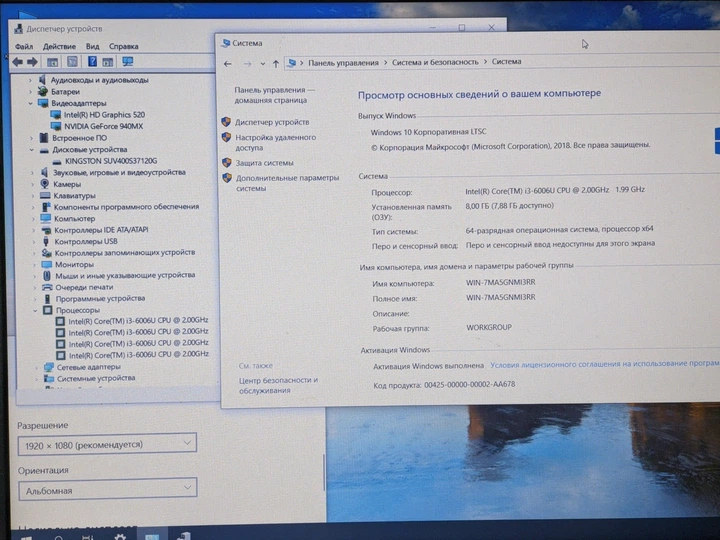Open the Ориентация dropdown Альбомная

(x=107, y=489)
